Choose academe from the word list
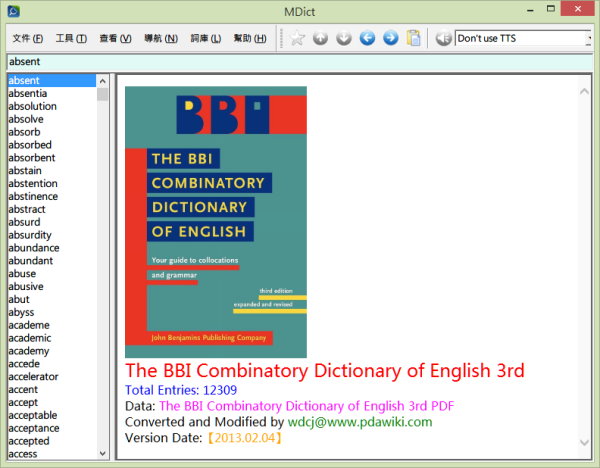This screenshot has height=468, width=600. (29, 325)
